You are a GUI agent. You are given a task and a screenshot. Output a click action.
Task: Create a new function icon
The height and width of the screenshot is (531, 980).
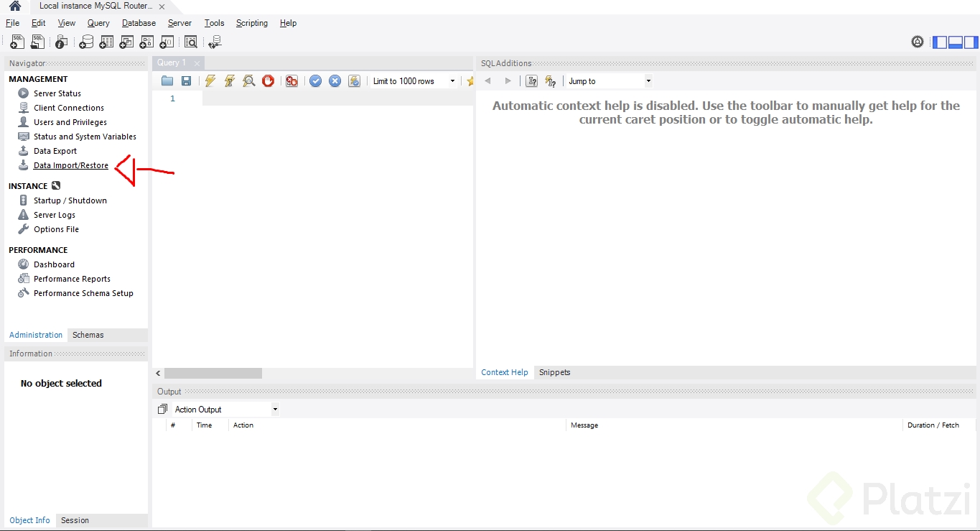pyautogui.click(x=167, y=42)
